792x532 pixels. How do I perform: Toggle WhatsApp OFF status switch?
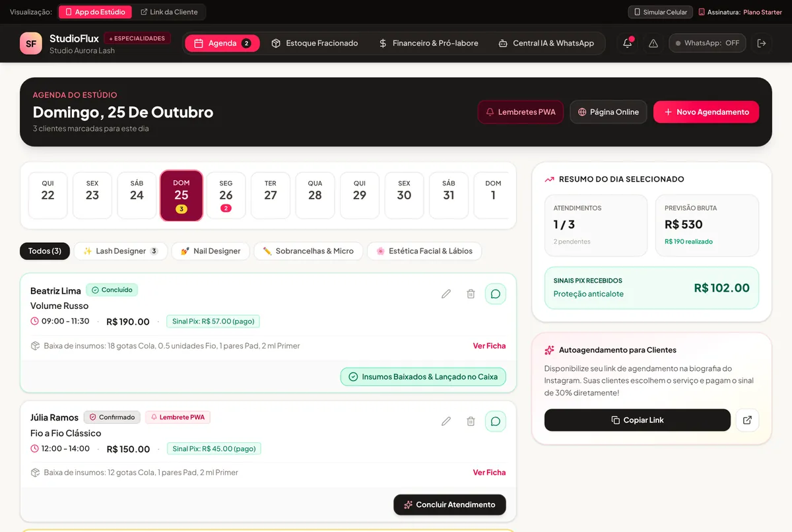pyautogui.click(x=708, y=43)
